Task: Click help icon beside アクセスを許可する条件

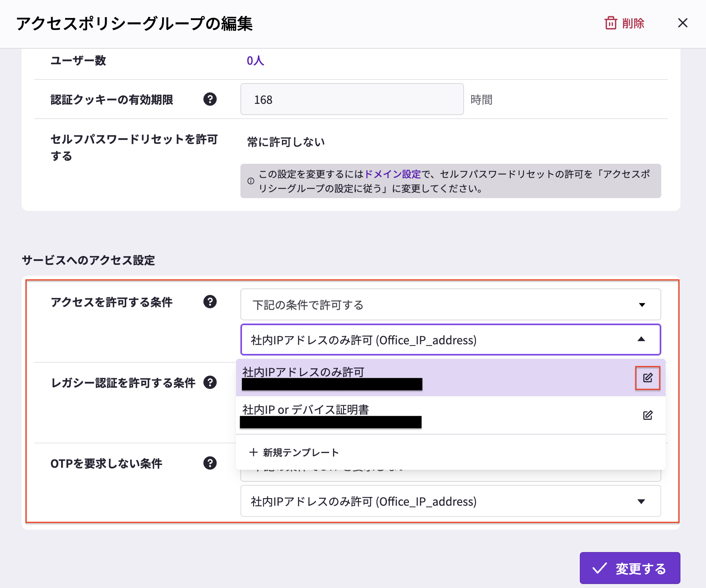Action: pyautogui.click(x=210, y=302)
